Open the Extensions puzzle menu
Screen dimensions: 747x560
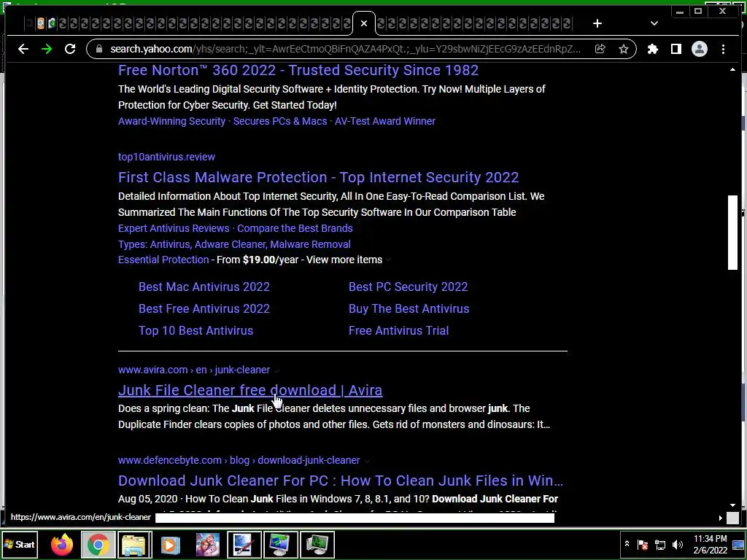pyautogui.click(x=653, y=49)
